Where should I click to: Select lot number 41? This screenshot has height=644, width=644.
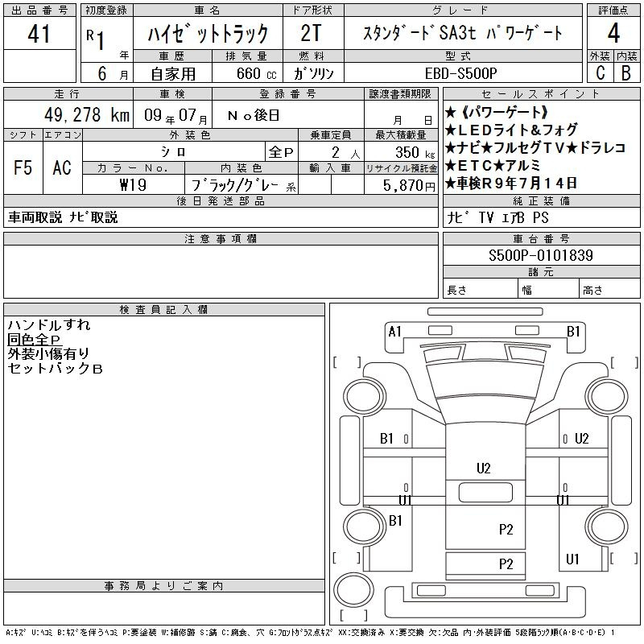coord(39,34)
